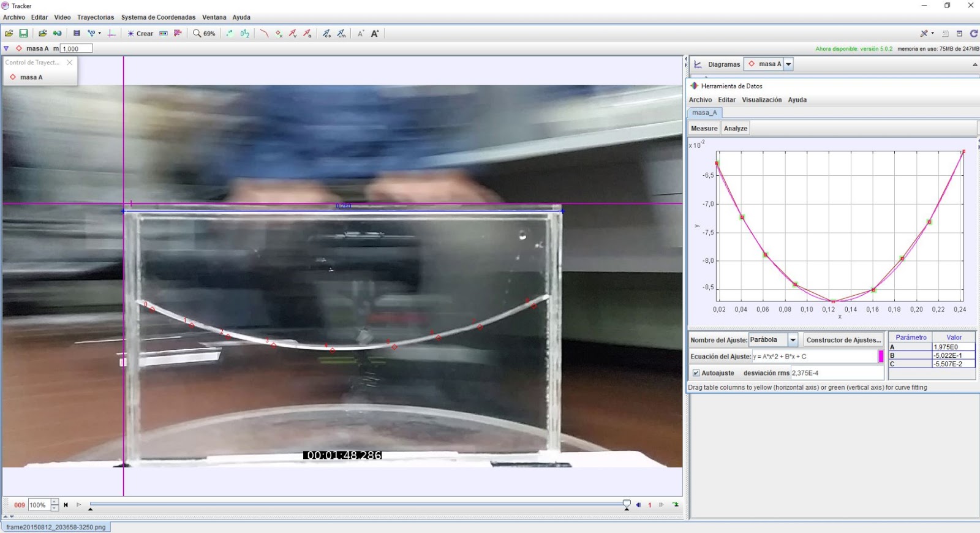Image resolution: width=980 pixels, height=533 pixels.
Task: Click the mass input field showing 1,000
Action: [77, 48]
